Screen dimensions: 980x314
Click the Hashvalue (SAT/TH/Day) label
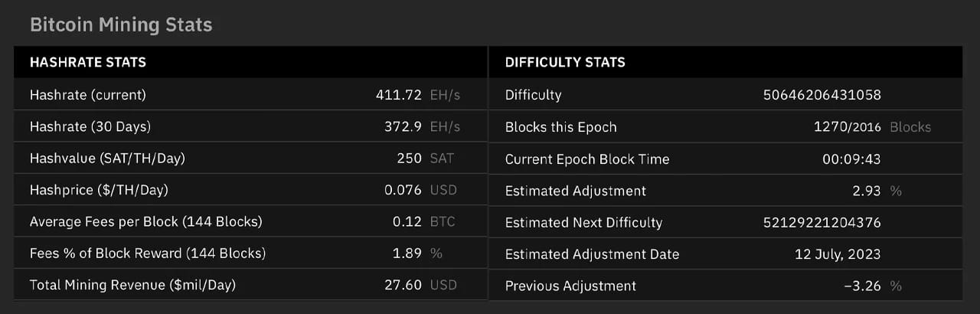(x=107, y=159)
